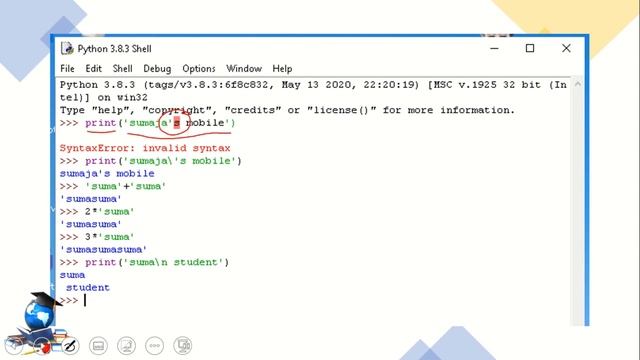Screen dimensions: 640x360
Task: Minimize the Python Shell window
Action: click(494, 48)
